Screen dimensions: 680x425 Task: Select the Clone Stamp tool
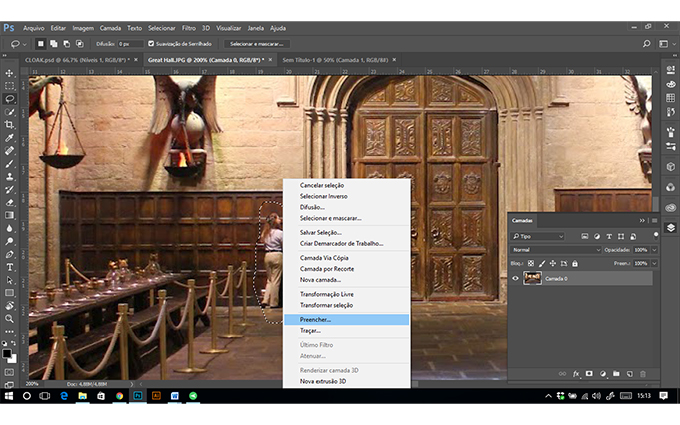coord(9,177)
